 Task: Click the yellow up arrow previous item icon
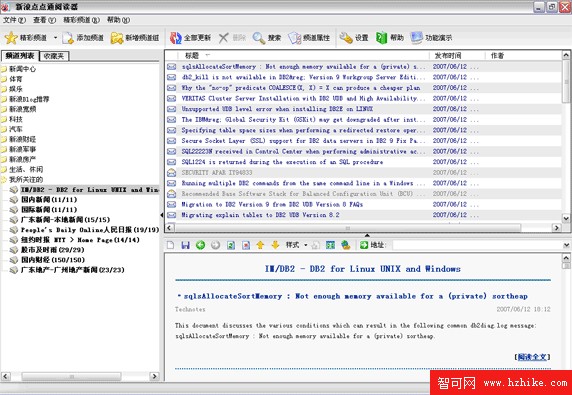point(260,245)
